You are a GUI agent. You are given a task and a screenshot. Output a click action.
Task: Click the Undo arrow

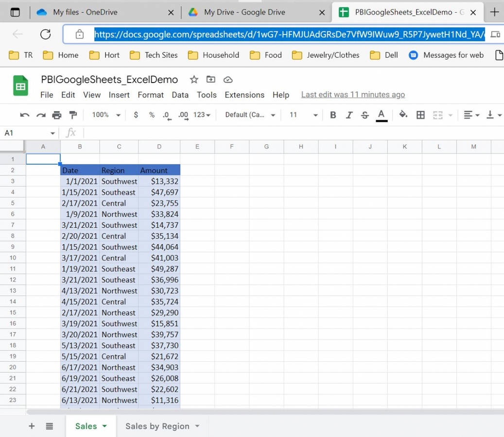[x=24, y=115]
